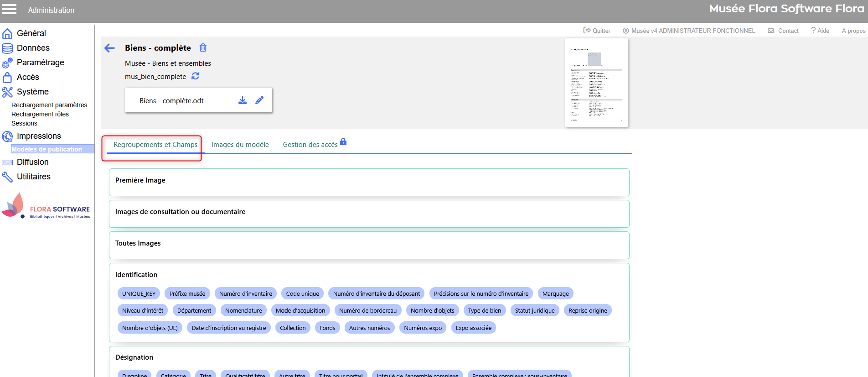The height and width of the screenshot is (377, 868).
Task: Collapse the Système sidebar section
Action: [32, 92]
